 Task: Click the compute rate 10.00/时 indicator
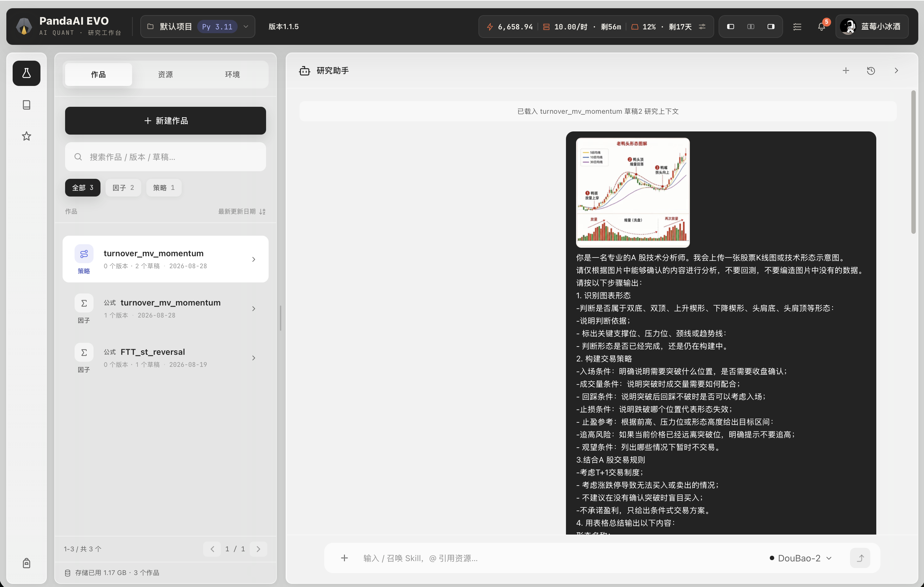click(582, 27)
